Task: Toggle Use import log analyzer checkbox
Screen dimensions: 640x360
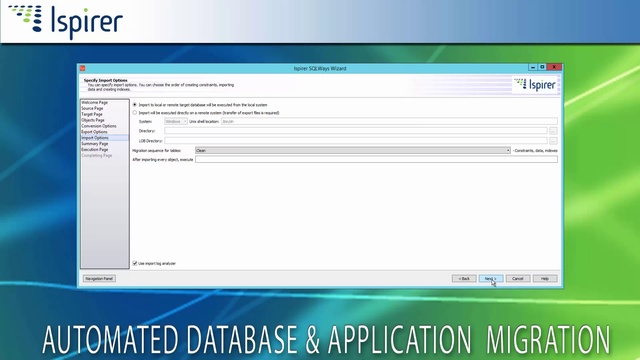Action: (x=135, y=263)
